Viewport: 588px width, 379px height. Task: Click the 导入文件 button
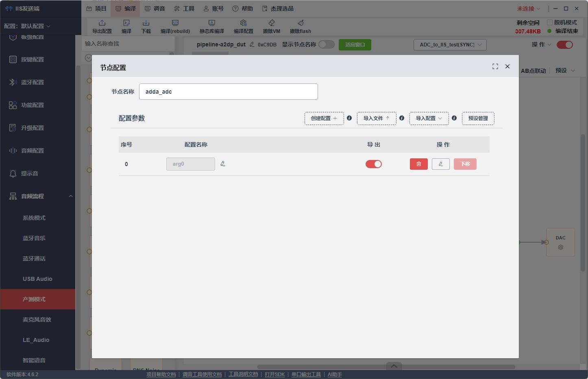click(377, 118)
